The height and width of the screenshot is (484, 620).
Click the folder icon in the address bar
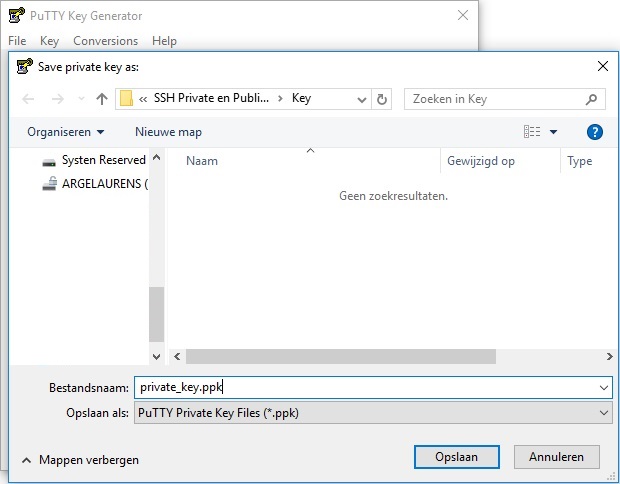pyautogui.click(x=126, y=98)
